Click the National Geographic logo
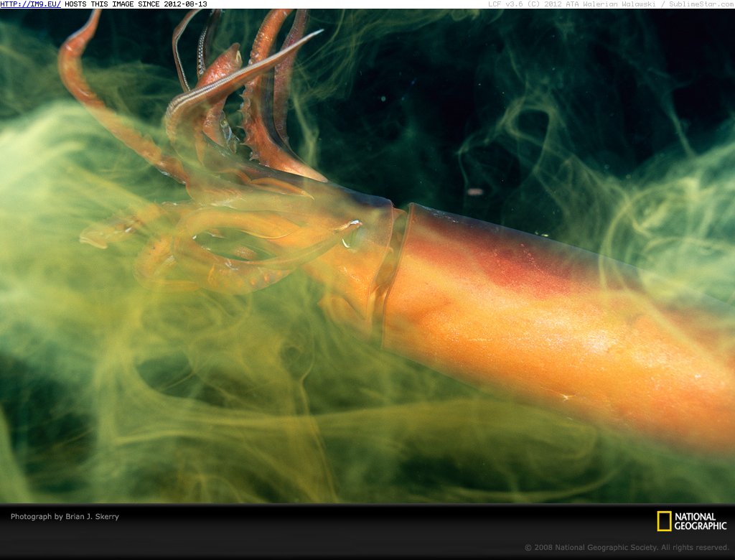The image size is (735, 560). 692,521
